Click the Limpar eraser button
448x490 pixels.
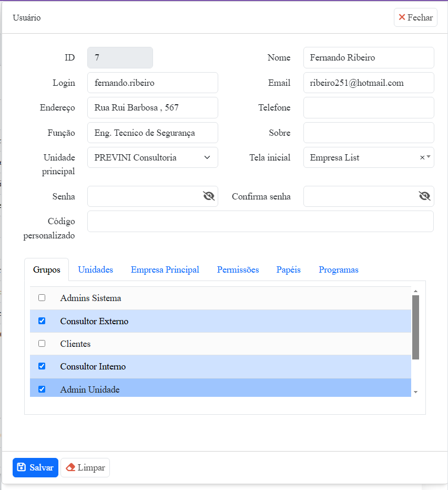coord(85,467)
